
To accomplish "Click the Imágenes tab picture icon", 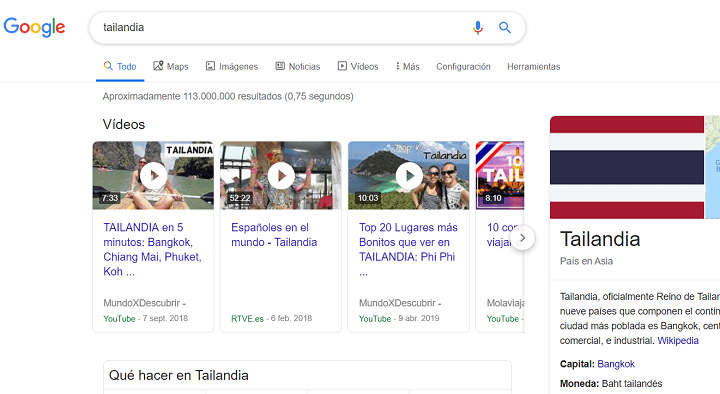I will tap(210, 66).
